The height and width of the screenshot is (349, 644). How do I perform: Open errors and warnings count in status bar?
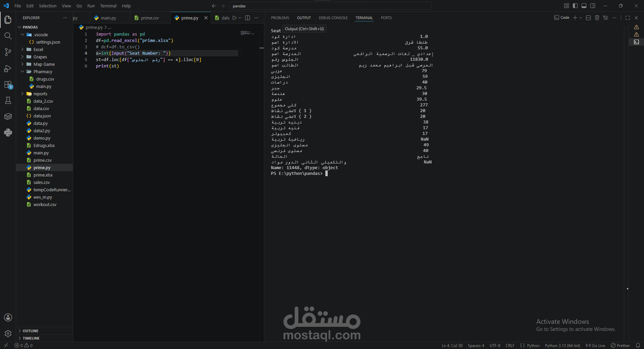point(23,345)
